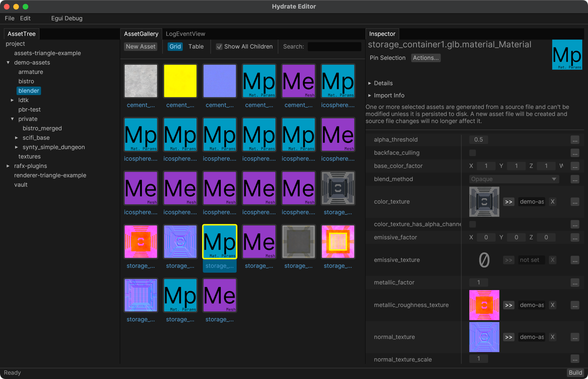Image resolution: width=588 pixels, height=379 pixels.
Task: Uncheck Show All Children
Action: pyautogui.click(x=219, y=47)
